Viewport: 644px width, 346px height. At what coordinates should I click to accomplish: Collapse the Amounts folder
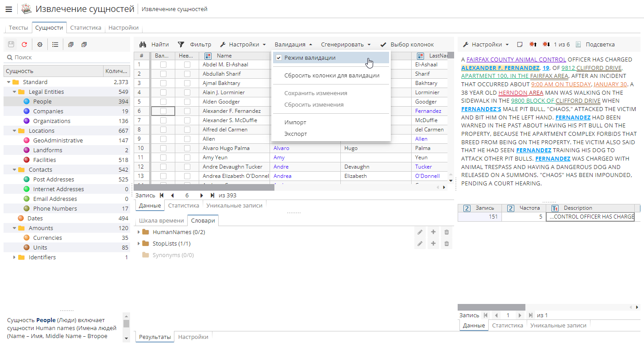click(14, 228)
